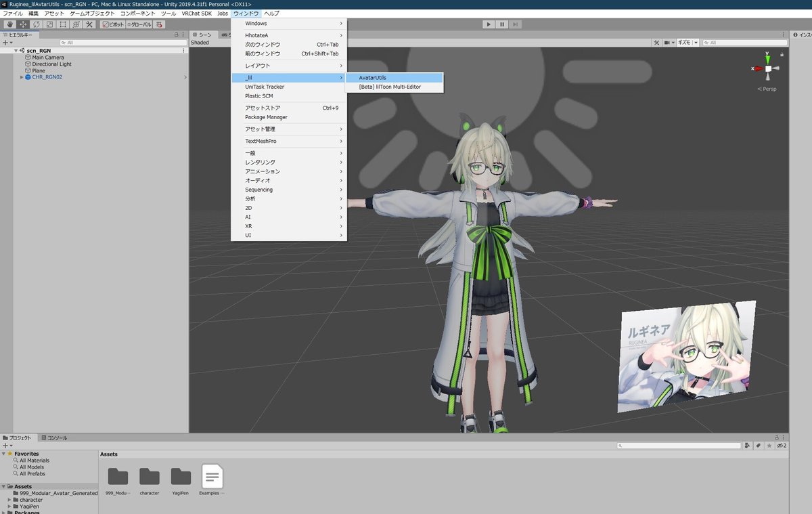Click the Project panel search field

coord(679,446)
